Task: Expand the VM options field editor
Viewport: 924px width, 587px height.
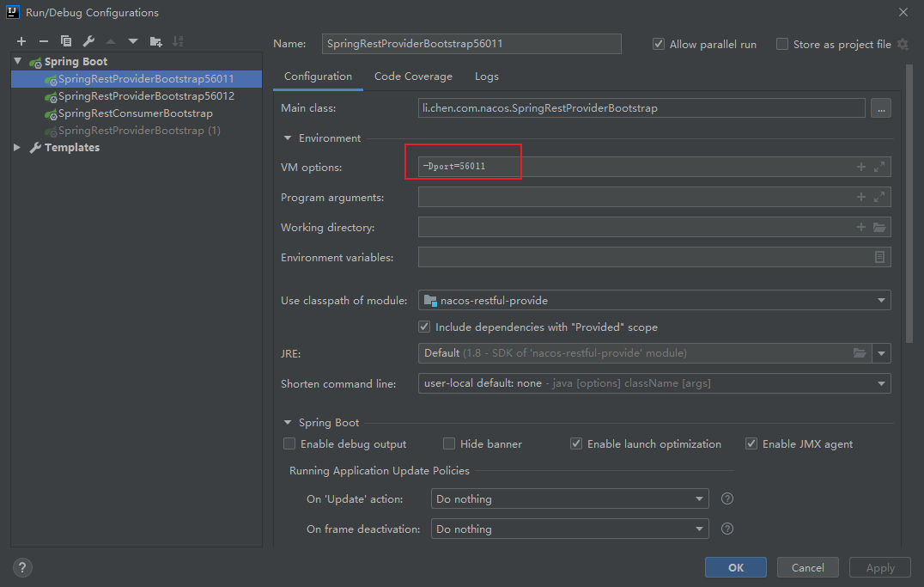Action: 879,167
